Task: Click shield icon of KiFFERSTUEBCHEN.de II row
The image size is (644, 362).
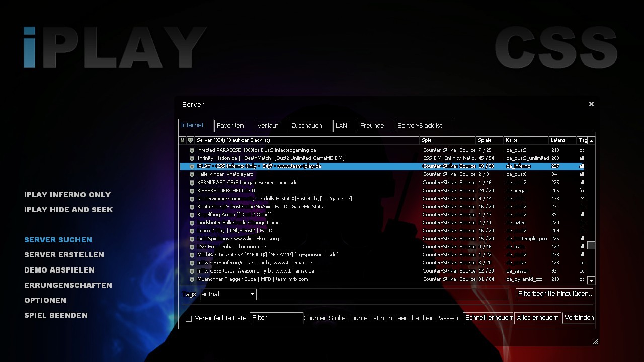Action: (192, 191)
